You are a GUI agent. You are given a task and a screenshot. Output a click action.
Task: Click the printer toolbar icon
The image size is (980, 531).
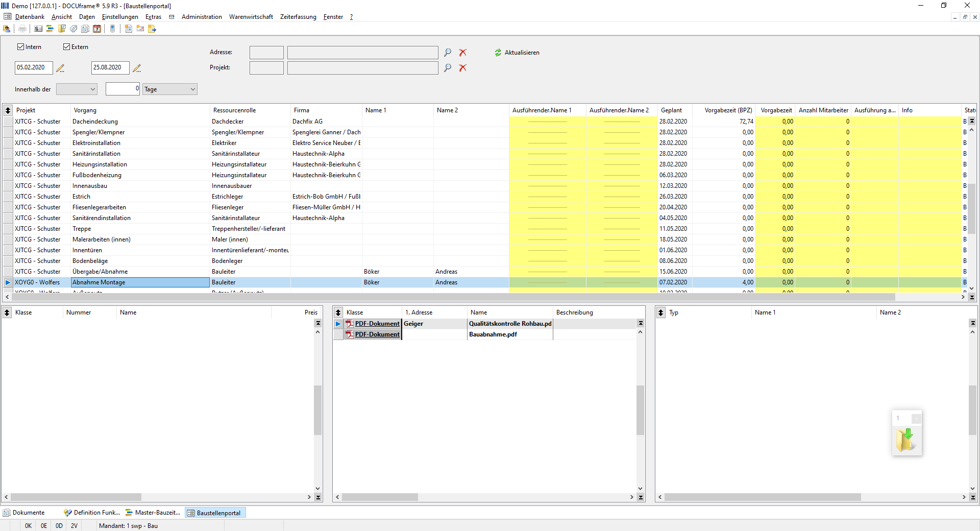22,29
